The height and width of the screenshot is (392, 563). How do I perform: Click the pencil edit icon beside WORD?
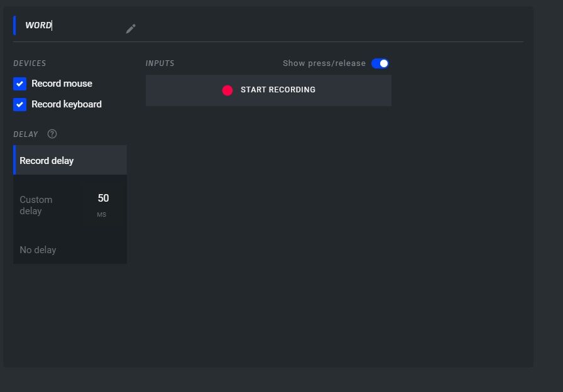[131, 29]
